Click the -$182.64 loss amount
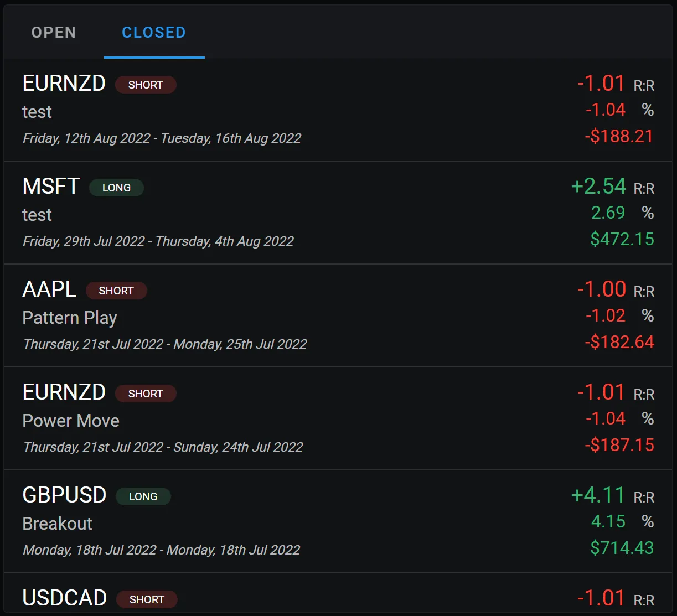This screenshot has height=616, width=677. coord(619,342)
